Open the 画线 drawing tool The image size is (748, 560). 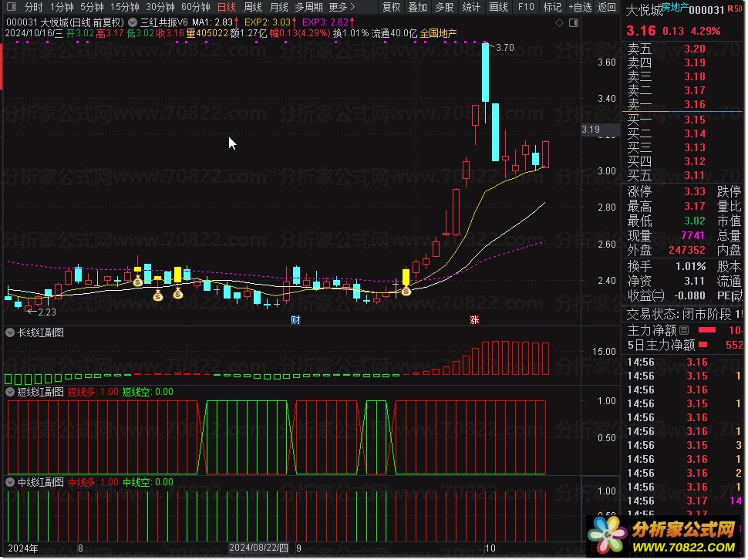pos(498,7)
